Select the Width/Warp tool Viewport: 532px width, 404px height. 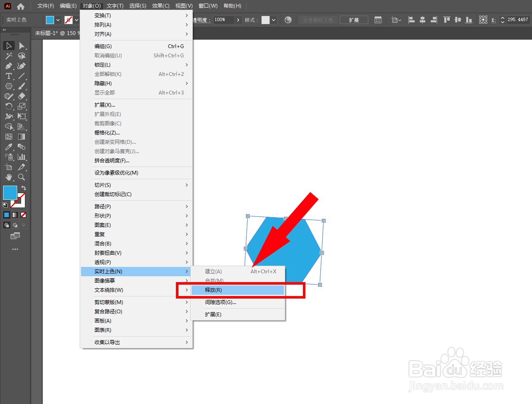[x=8, y=116]
